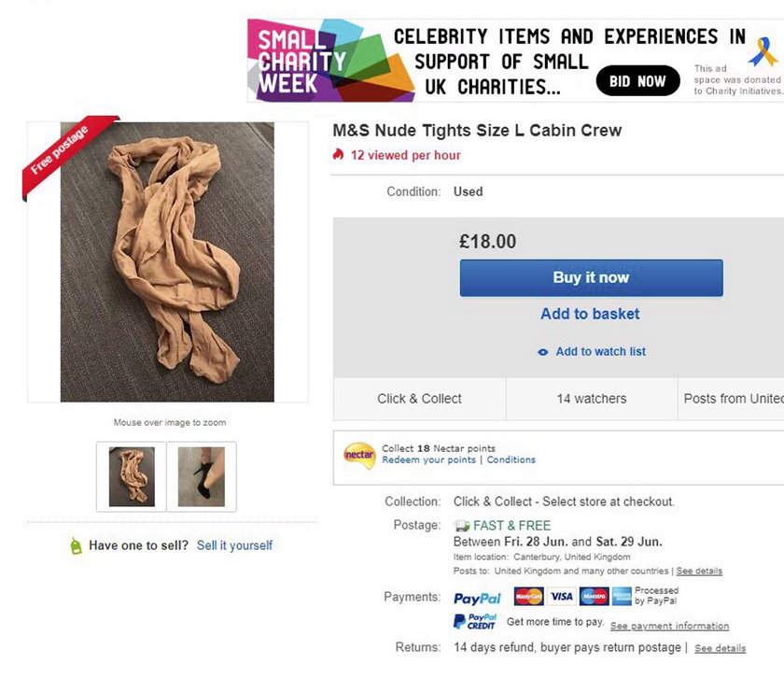Select the black heels thumbnail image
Viewport: 784px width, 678px height.
click(x=202, y=477)
